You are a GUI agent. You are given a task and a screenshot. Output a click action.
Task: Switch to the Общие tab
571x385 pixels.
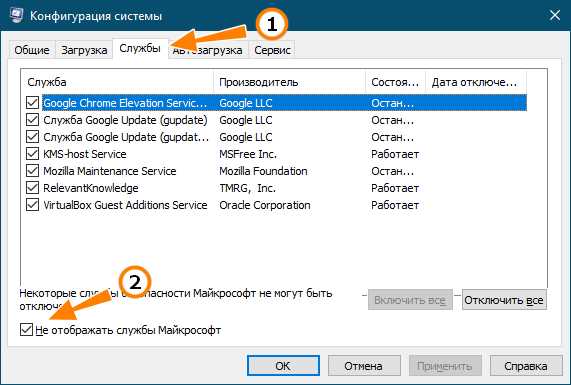[x=32, y=50]
